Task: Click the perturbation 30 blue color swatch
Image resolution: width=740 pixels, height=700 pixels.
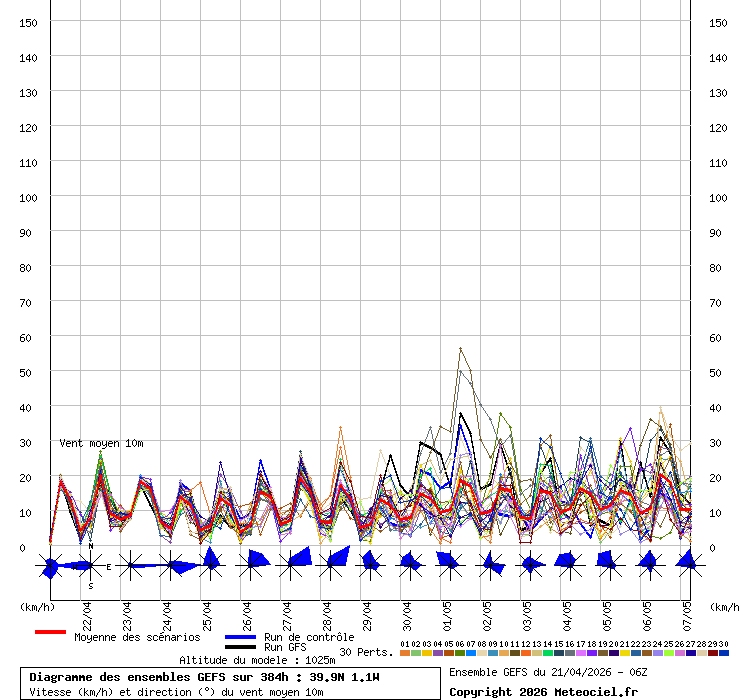Action: pyautogui.click(x=724, y=653)
